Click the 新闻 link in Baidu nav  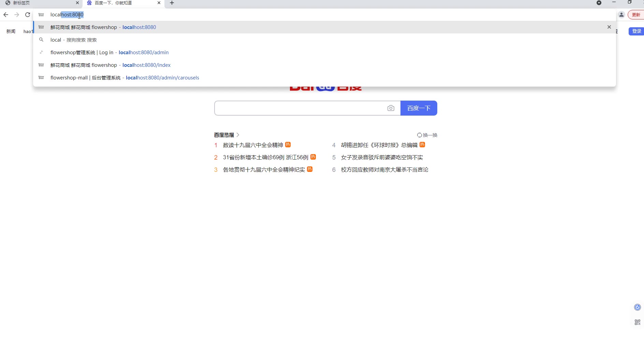pos(11,31)
